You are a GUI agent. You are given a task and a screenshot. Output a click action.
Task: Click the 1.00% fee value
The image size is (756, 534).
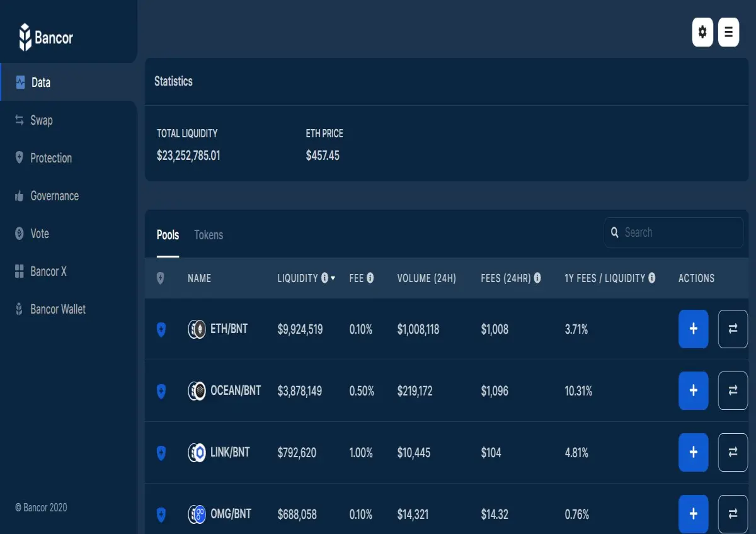tap(361, 453)
